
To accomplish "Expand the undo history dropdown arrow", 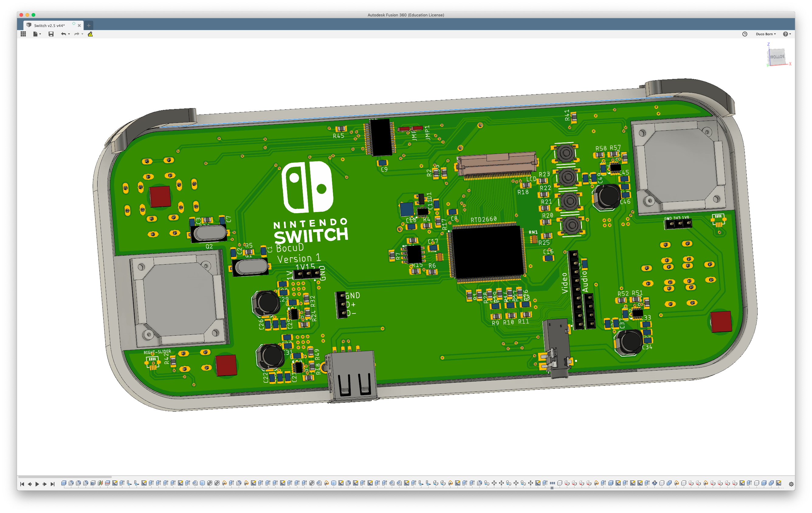I will tap(69, 34).
